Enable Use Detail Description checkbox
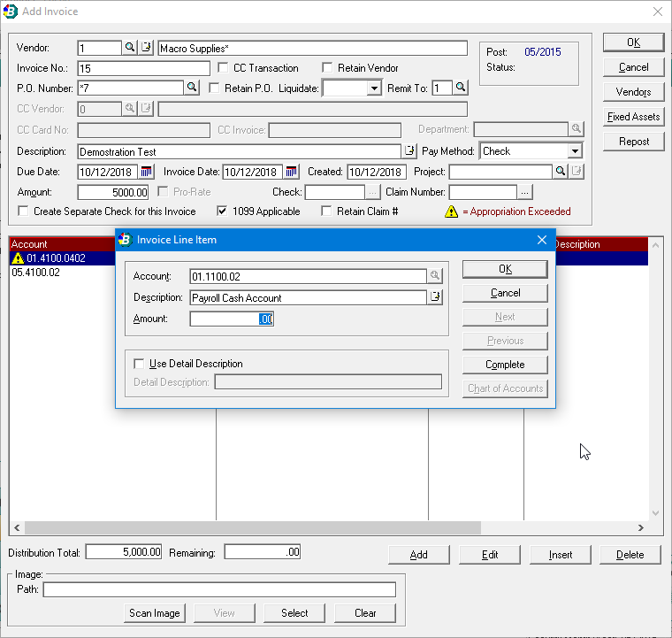The image size is (672, 638). pos(139,364)
